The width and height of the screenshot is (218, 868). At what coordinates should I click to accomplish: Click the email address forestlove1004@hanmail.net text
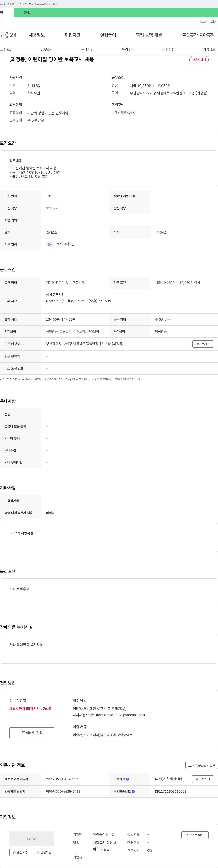coord(121,715)
